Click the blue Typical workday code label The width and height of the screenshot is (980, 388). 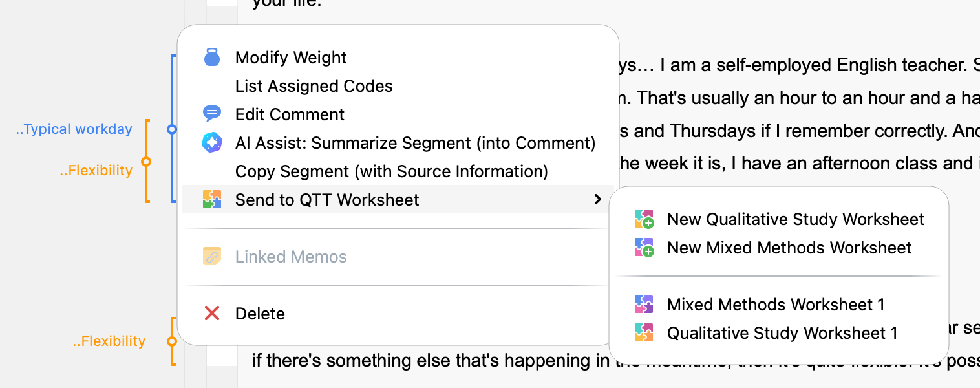pyautogui.click(x=74, y=129)
